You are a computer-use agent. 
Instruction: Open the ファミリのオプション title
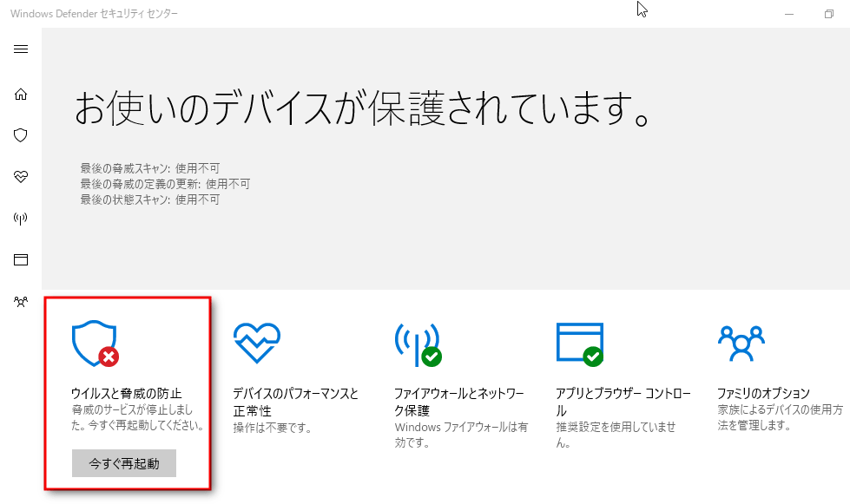(x=763, y=394)
